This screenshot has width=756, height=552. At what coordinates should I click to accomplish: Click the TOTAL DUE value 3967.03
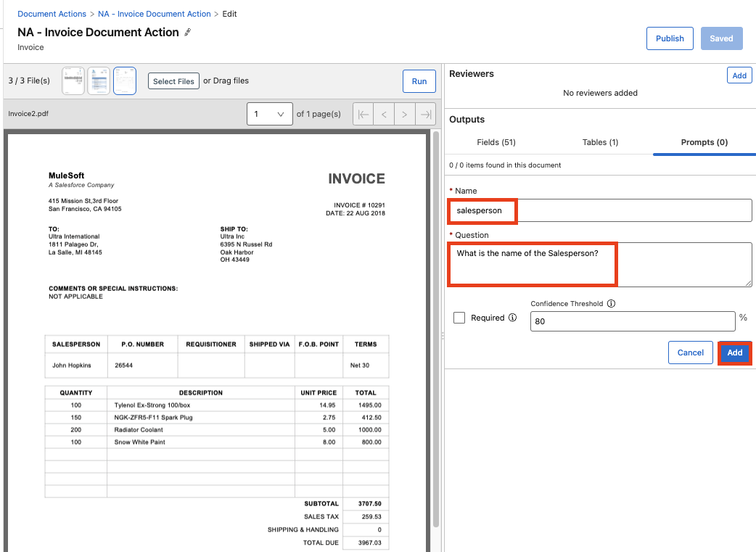[370, 543]
